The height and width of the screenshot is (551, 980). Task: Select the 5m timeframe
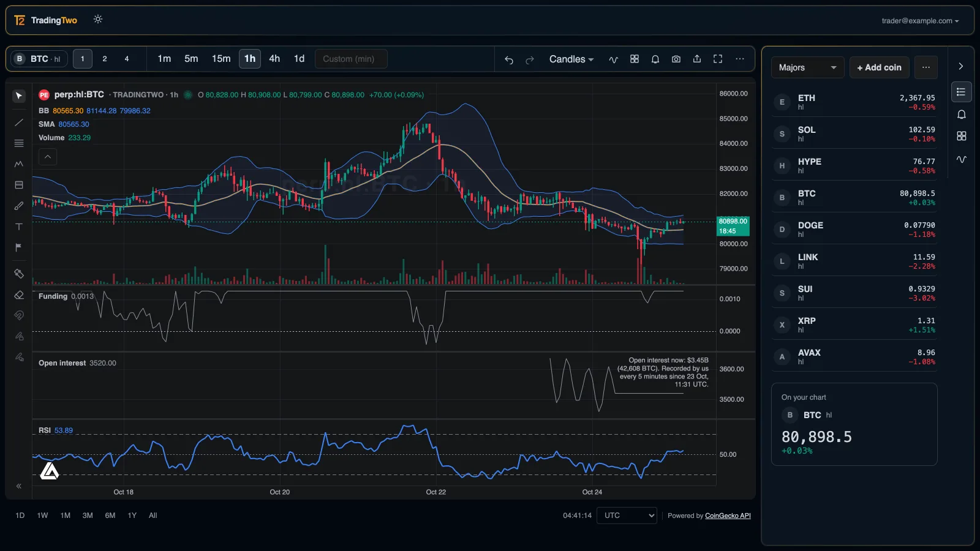coord(191,59)
